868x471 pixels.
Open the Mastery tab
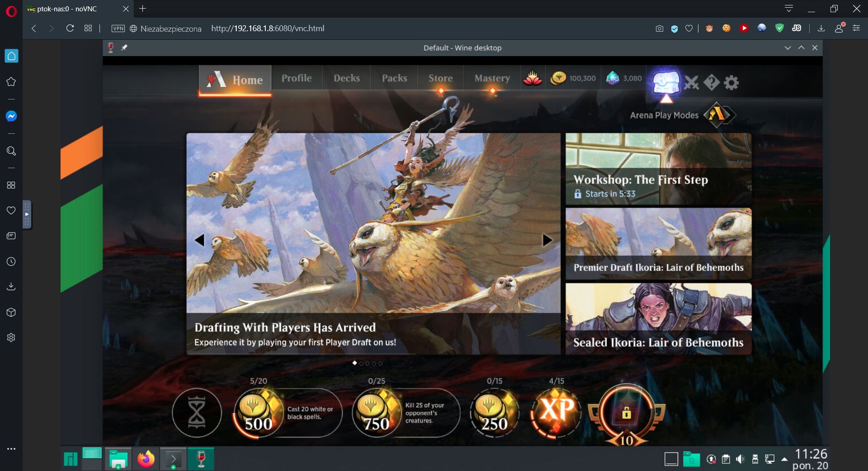pos(492,78)
